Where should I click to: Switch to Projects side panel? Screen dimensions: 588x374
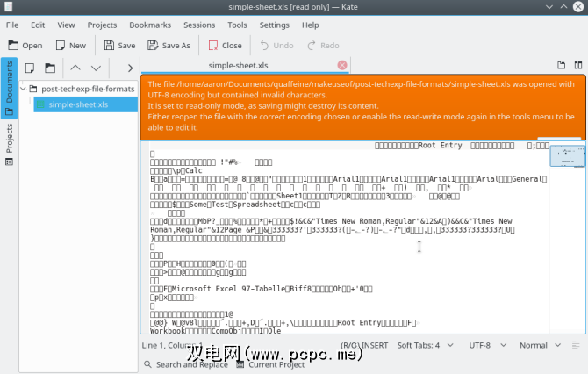click(x=9, y=145)
